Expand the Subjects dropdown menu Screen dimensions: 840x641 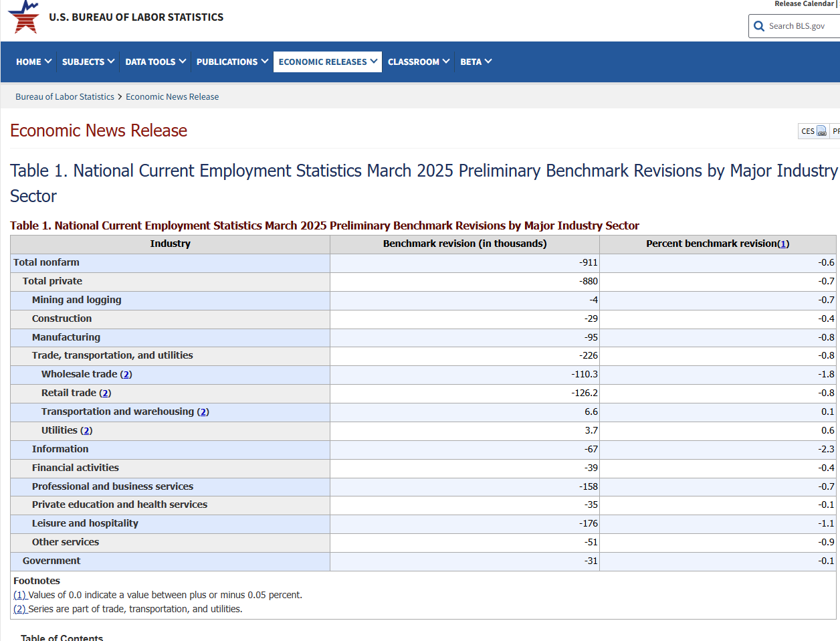pyautogui.click(x=88, y=62)
